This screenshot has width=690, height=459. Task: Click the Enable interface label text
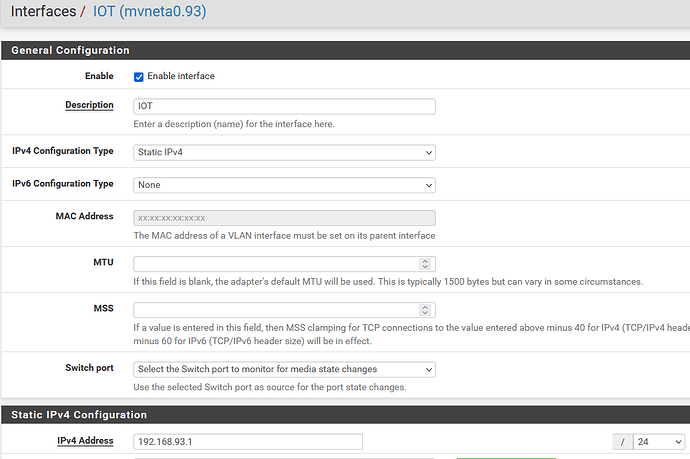[181, 76]
